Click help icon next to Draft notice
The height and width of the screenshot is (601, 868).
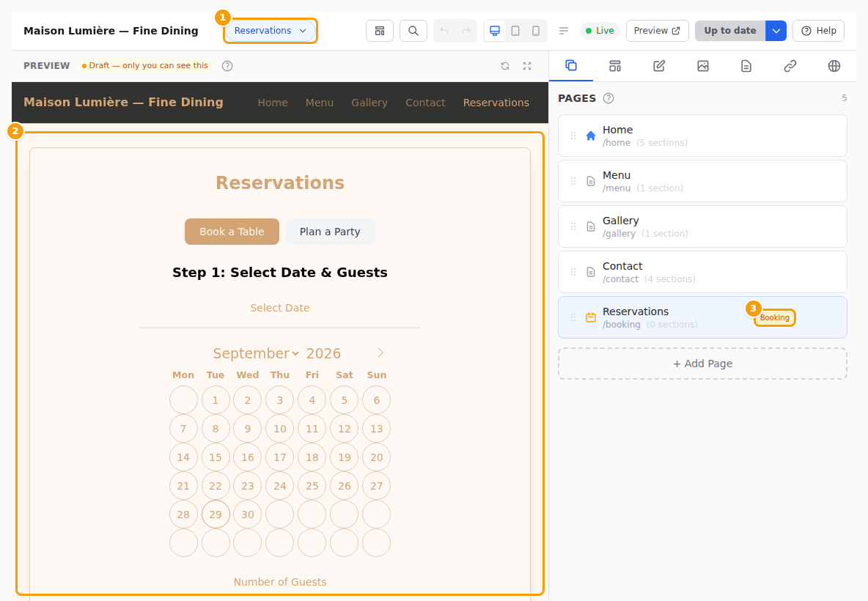tap(227, 66)
